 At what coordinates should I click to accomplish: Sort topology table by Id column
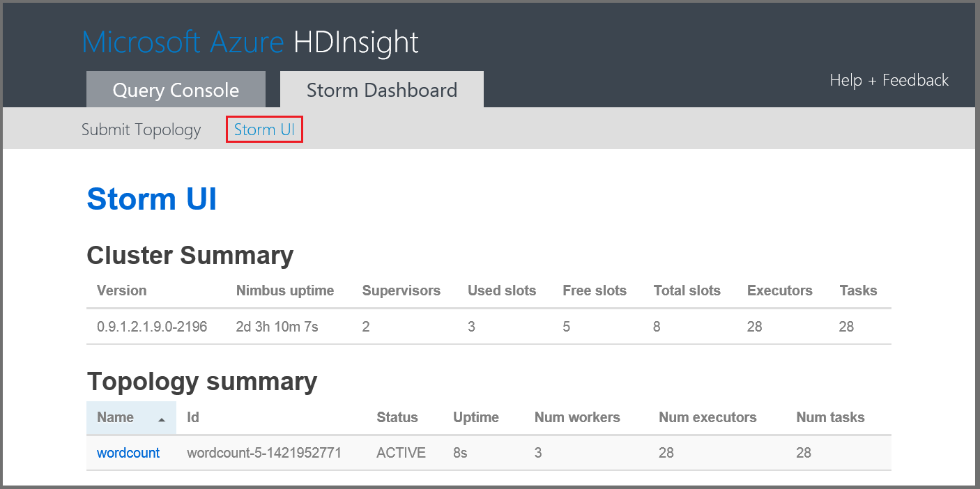(193, 417)
